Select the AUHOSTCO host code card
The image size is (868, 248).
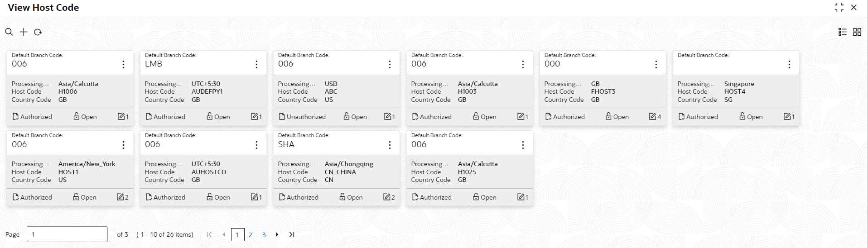coord(203,172)
